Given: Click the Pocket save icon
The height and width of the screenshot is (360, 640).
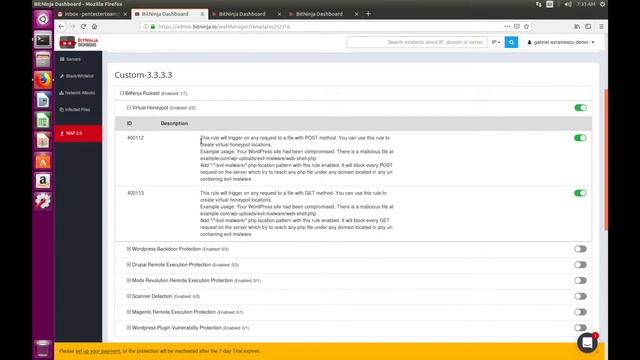Looking at the screenshot, I should coord(517,27).
